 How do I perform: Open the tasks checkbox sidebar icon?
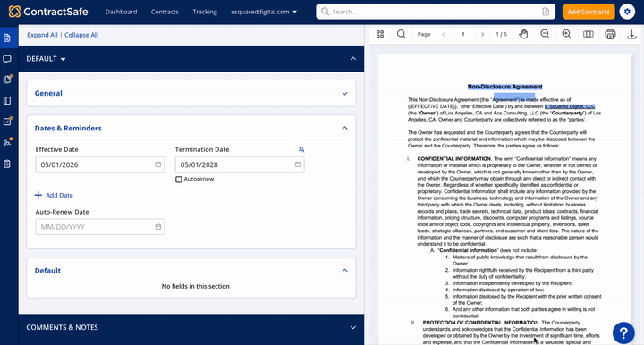click(7, 122)
